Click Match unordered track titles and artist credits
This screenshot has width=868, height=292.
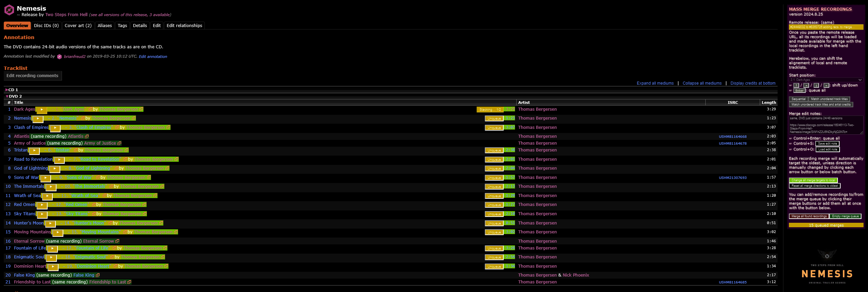[821, 105]
